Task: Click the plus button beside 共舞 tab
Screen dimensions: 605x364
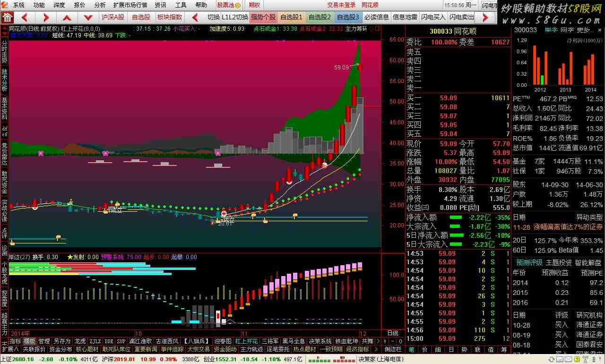Action: click(x=385, y=341)
